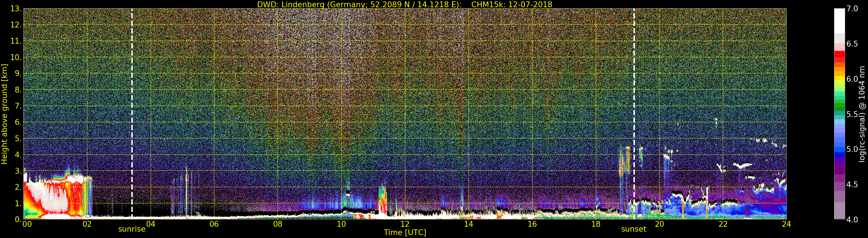Click the "Height above ground [km]" axis label
The width and height of the screenshot is (868, 238).
pos(4,114)
